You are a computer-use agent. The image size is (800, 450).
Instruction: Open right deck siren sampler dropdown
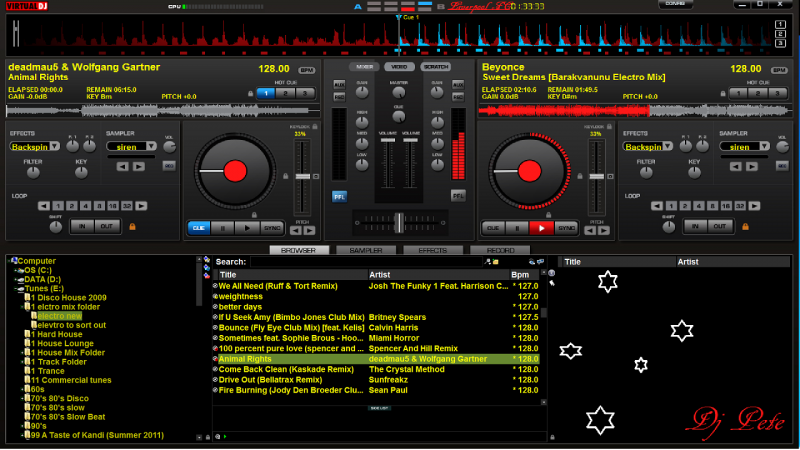coord(764,146)
